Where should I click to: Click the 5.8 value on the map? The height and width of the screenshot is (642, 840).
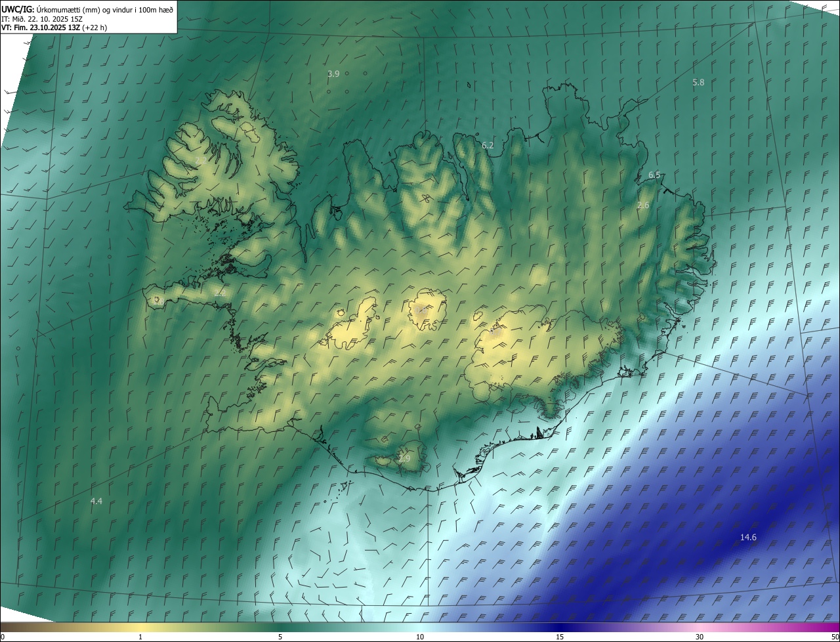(698, 82)
